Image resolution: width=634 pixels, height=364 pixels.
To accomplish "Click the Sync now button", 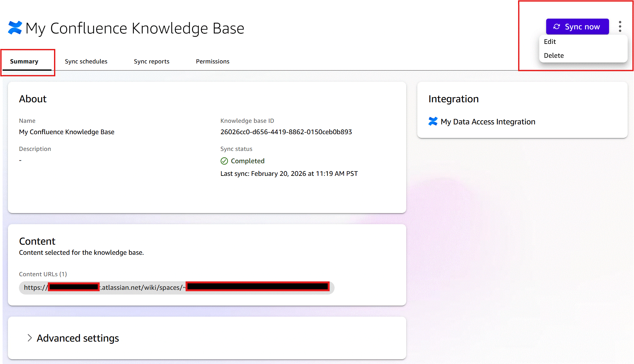I will tap(577, 27).
